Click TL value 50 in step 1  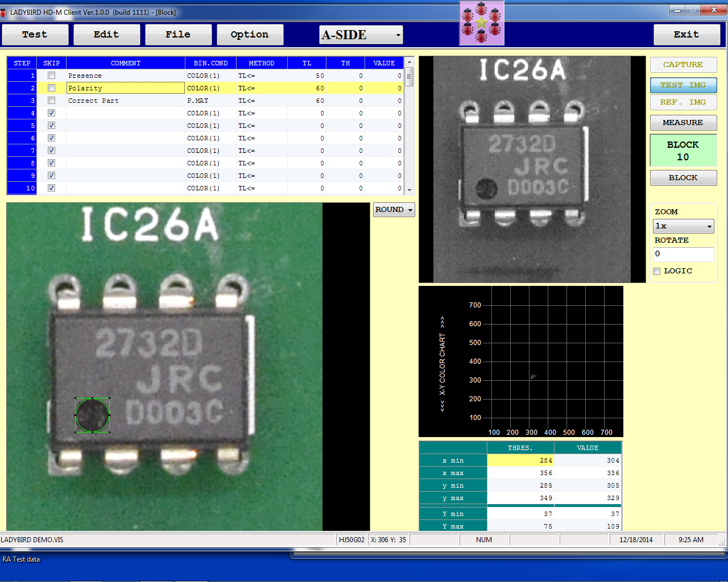(307, 76)
